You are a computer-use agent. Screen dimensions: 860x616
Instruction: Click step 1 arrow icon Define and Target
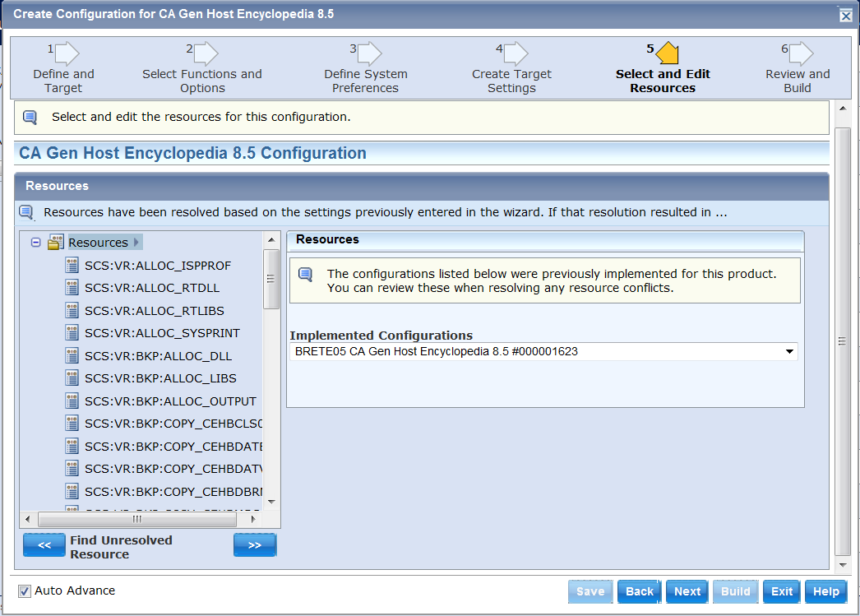tap(67, 53)
